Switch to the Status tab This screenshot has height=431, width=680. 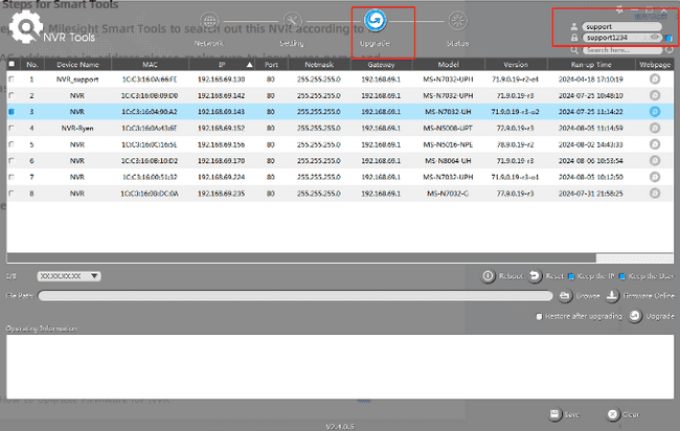pos(458,20)
